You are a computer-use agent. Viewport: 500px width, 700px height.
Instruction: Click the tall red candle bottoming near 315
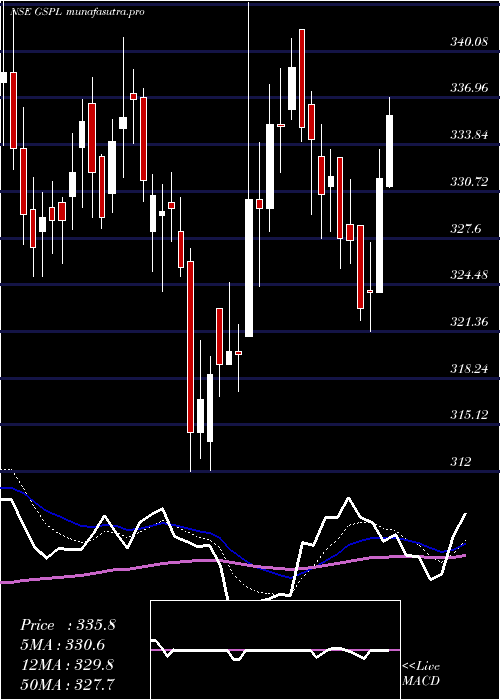coord(191,346)
